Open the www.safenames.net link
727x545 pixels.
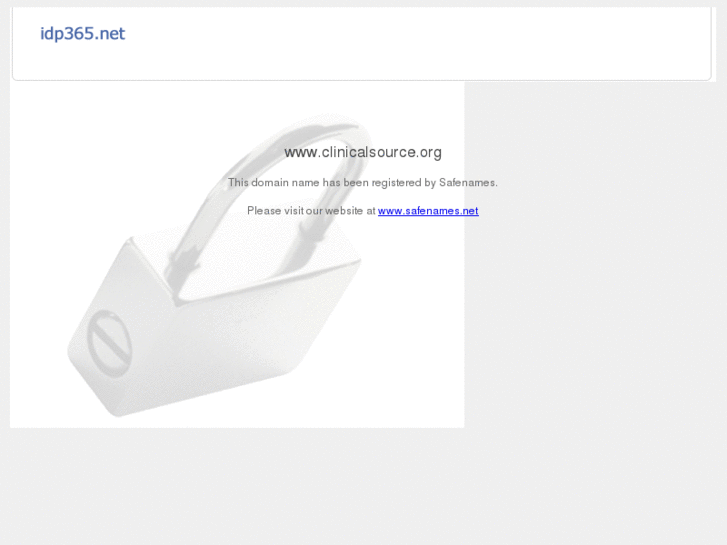pos(428,211)
